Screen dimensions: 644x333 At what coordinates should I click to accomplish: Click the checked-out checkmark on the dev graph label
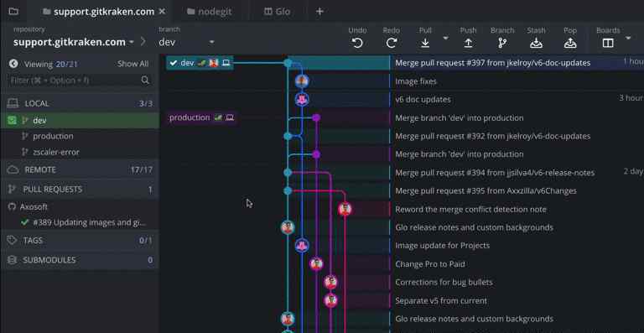click(174, 63)
